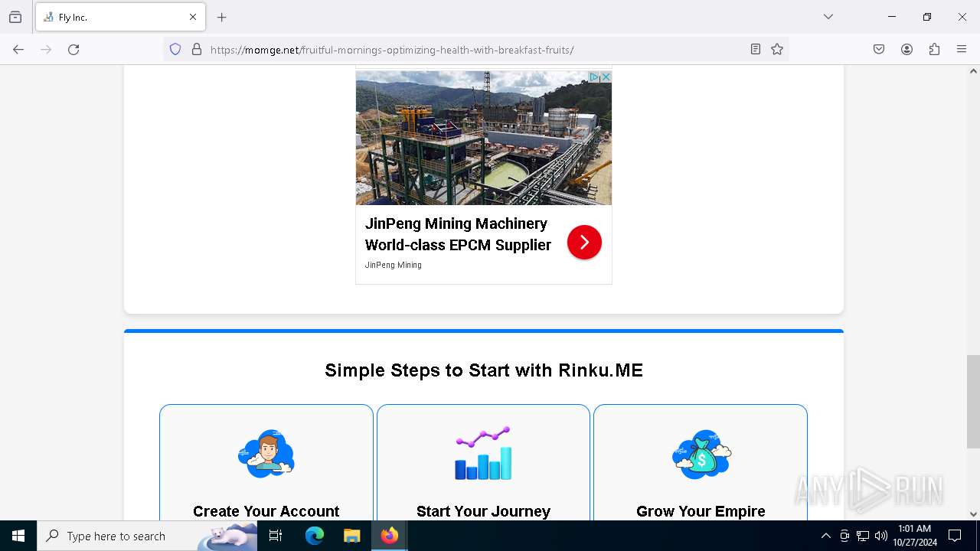980x551 pixels.
Task: Show hidden system tray icons
Action: [x=825, y=536]
